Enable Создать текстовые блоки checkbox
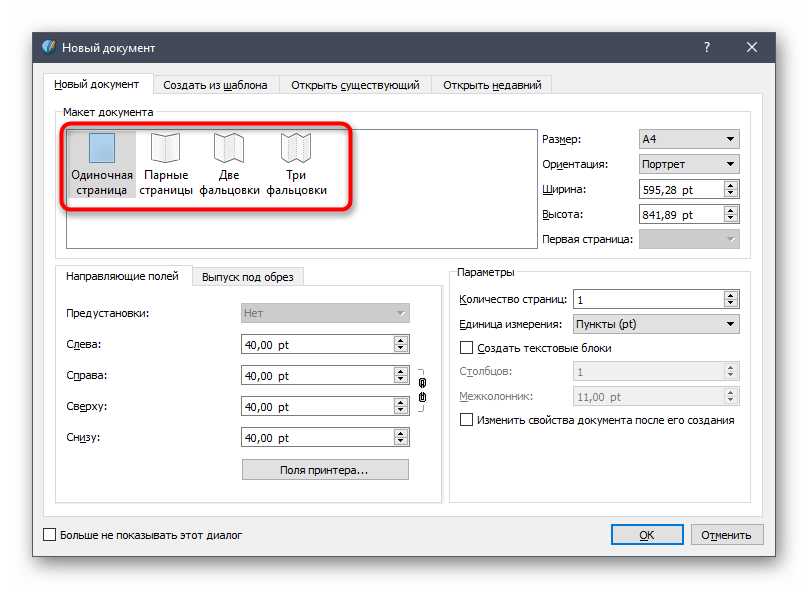Screen dimensions: 808x589 466,348
